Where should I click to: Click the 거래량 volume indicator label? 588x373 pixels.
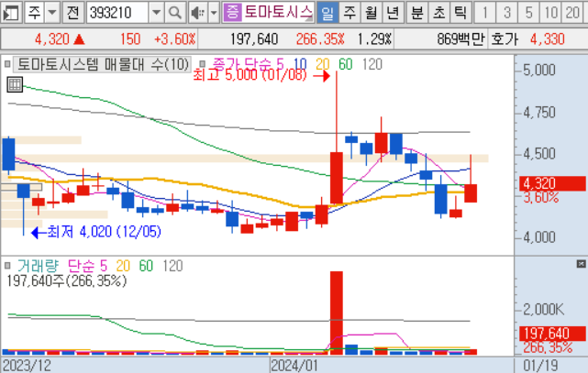coord(38,266)
